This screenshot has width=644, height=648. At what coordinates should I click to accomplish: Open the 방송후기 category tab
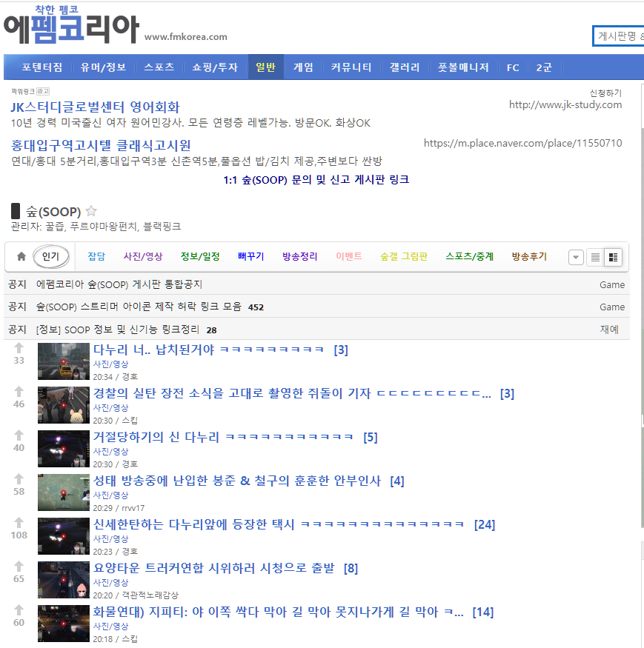click(529, 257)
